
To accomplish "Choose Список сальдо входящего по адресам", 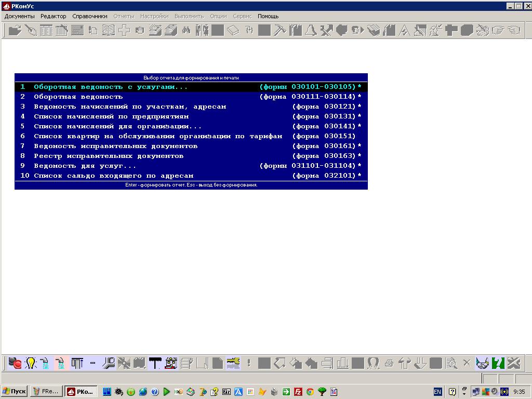I will click(113, 176).
